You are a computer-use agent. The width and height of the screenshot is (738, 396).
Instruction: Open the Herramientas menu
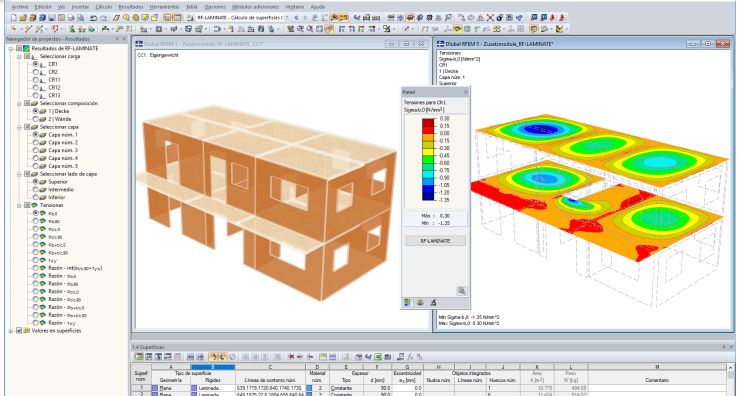[165, 7]
